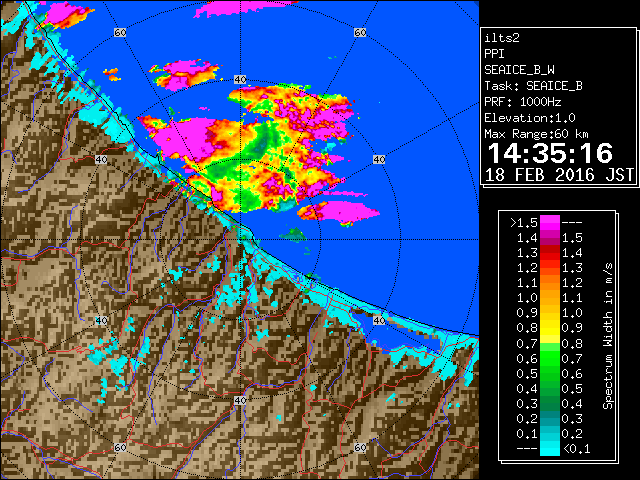Pick the cyan swatch beside '<0.1'
This screenshot has height=480, width=640.
[x=550, y=449]
